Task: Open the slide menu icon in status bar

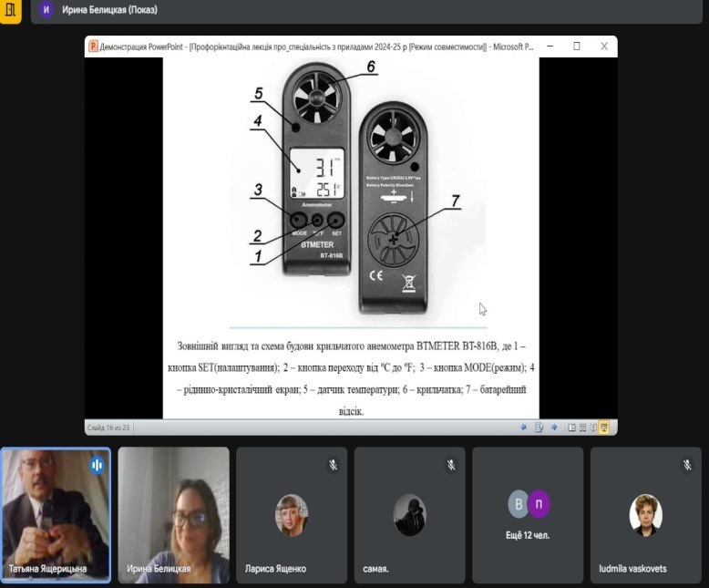Action: [539, 427]
